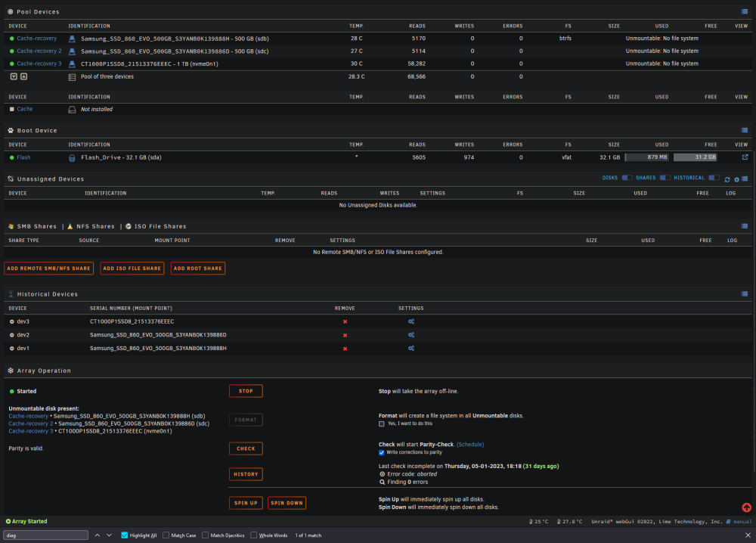Screen dimensions: 756x543
Task: Open Unassigned Devices settings gear
Action: [736, 179]
